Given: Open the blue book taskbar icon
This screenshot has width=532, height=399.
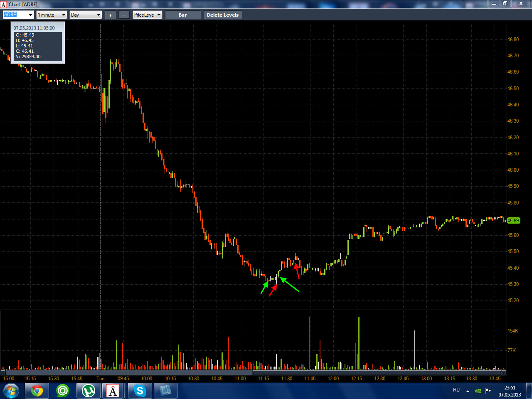Looking at the screenshot, I should pos(165,391).
